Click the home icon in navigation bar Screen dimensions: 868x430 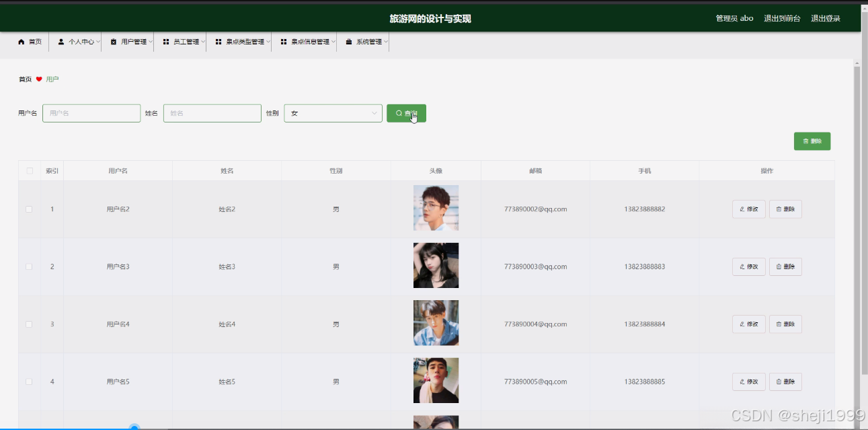22,42
